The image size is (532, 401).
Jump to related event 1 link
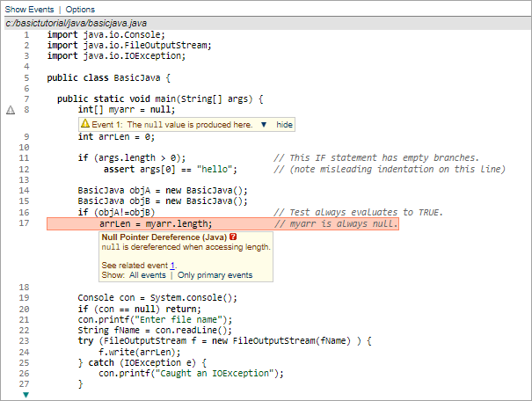tap(172, 266)
